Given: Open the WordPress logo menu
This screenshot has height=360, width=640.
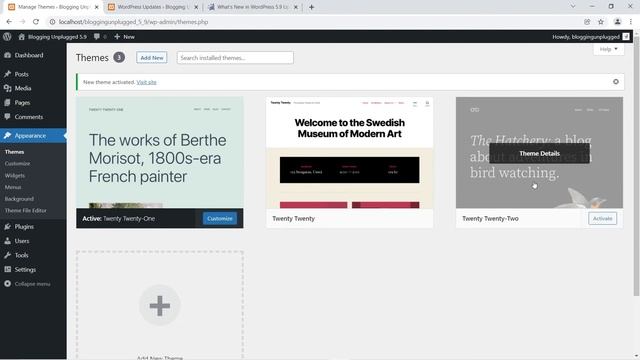Looking at the screenshot, I should [7, 36].
